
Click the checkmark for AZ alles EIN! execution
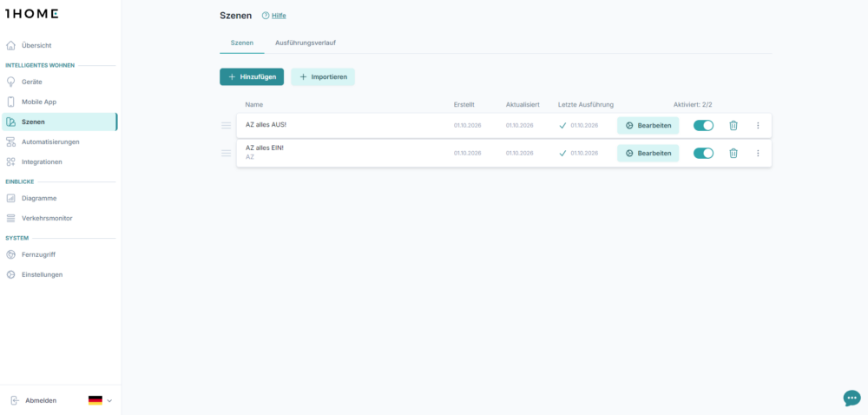pyautogui.click(x=563, y=154)
